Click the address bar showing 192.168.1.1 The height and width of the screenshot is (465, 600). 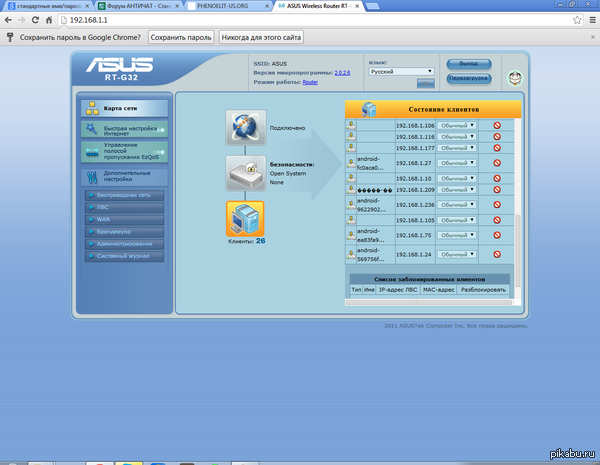[x=300, y=20]
